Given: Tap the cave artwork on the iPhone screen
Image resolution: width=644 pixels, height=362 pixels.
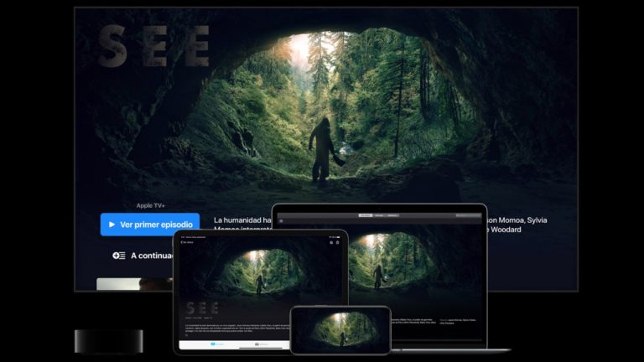Looking at the screenshot, I should tap(340, 329).
